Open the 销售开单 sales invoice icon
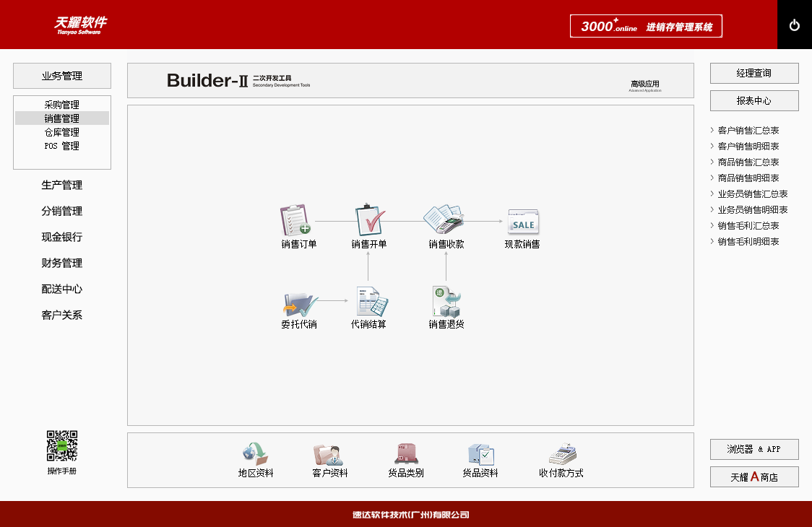Viewport: 812px width, 527px height. pos(370,219)
